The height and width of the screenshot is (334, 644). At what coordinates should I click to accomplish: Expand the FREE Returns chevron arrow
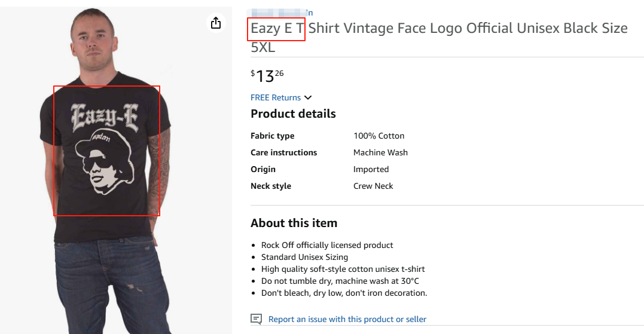tap(308, 97)
